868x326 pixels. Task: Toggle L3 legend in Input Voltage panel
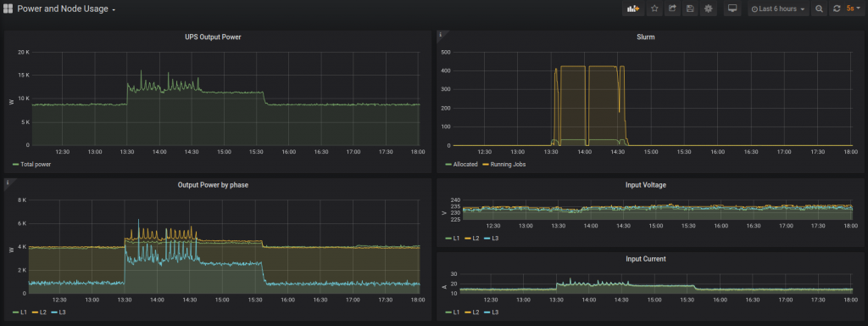(x=492, y=239)
